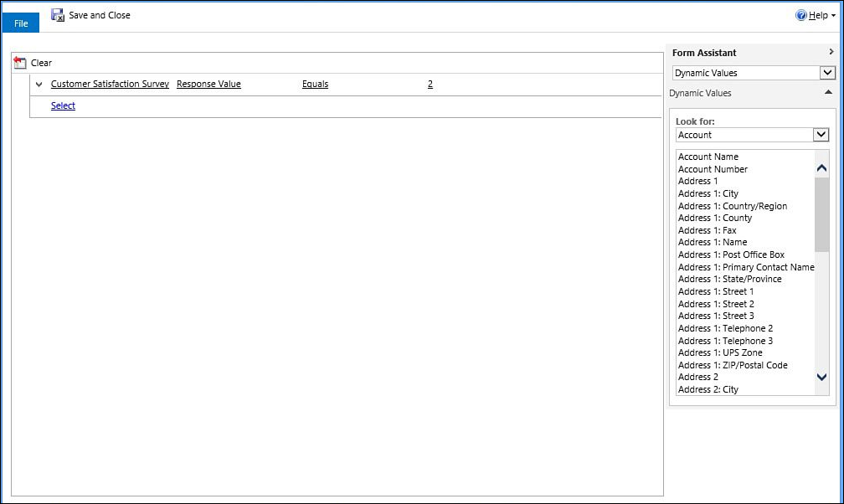This screenshot has width=844, height=504.
Task: Select Address 1: City item
Action: click(708, 193)
